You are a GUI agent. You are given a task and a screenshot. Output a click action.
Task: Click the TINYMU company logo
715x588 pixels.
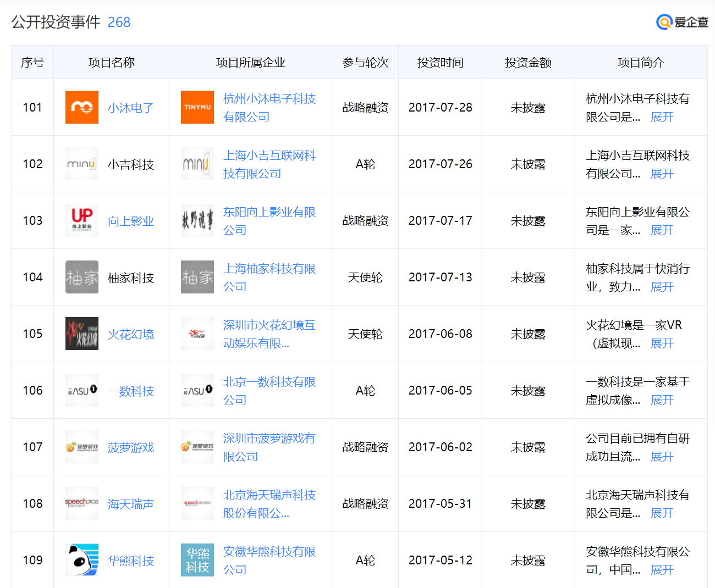[x=197, y=107]
